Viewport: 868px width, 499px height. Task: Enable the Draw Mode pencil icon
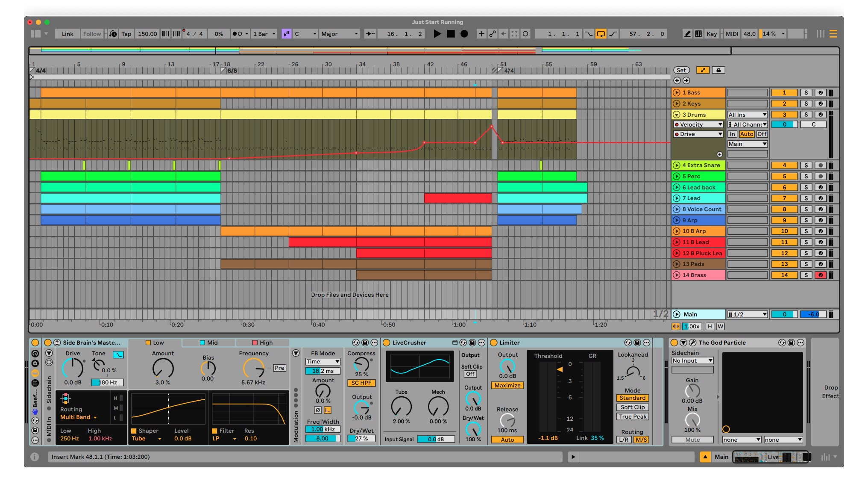687,34
